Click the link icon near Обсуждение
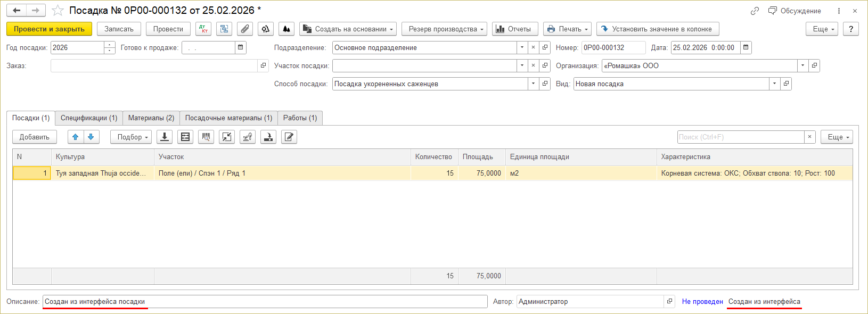 [755, 11]
